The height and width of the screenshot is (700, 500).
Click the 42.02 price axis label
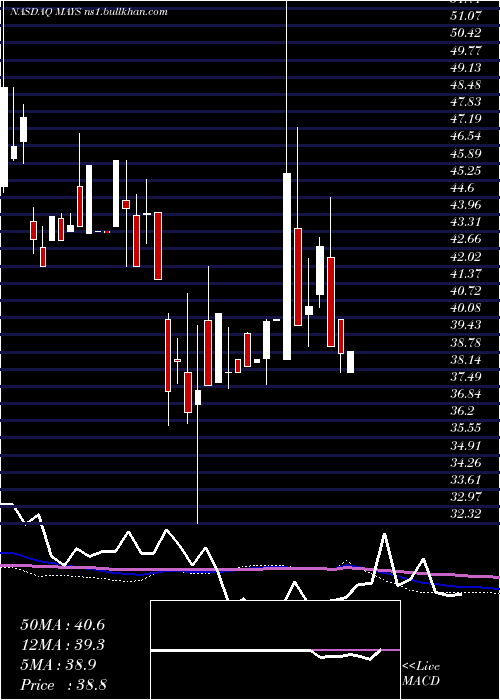pos(467,257)
